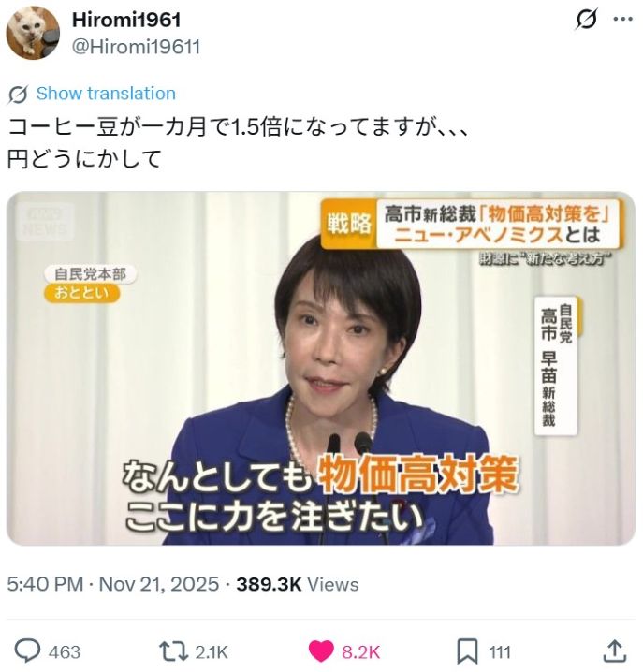
Task: Click the 389.3K Views count
Action: [x=298, y=584]
